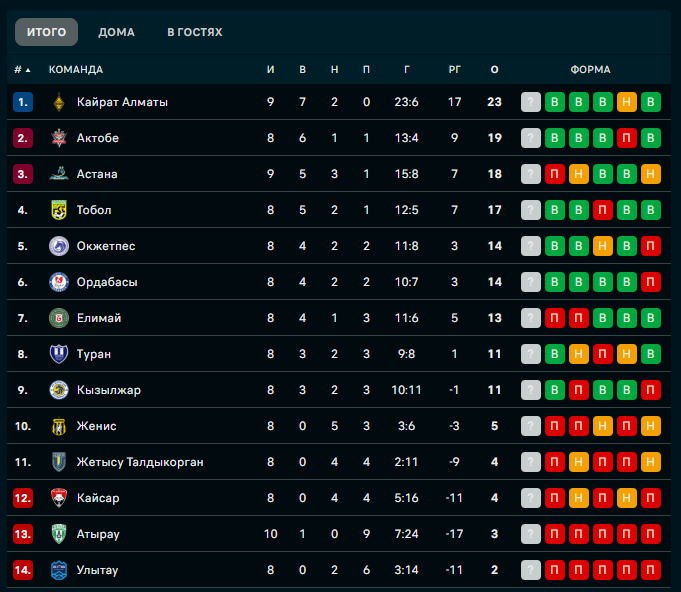This screenshot has width=681, height=592.
Task: Click the Кайрат Алматы team logo
Action: (59, 102)
